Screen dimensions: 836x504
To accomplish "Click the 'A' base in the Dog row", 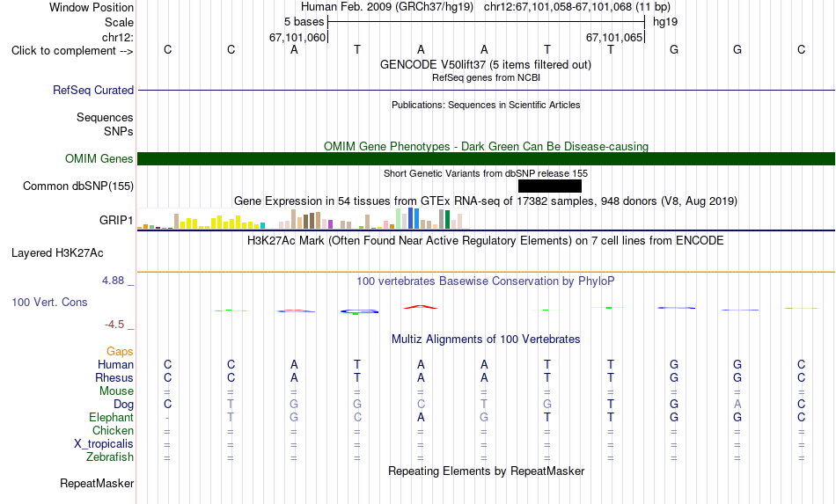I will 737,405.
